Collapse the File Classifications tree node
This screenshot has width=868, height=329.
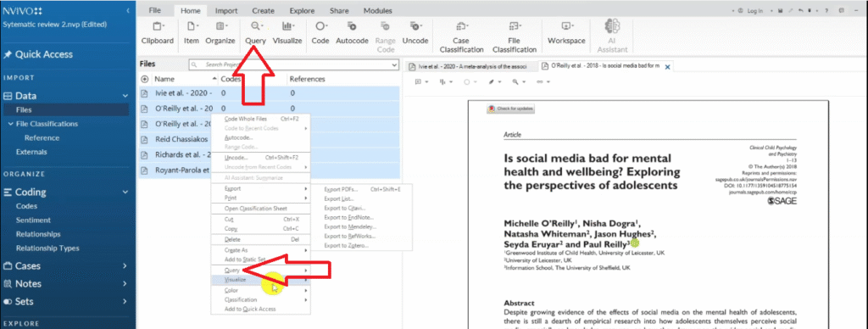10,124
